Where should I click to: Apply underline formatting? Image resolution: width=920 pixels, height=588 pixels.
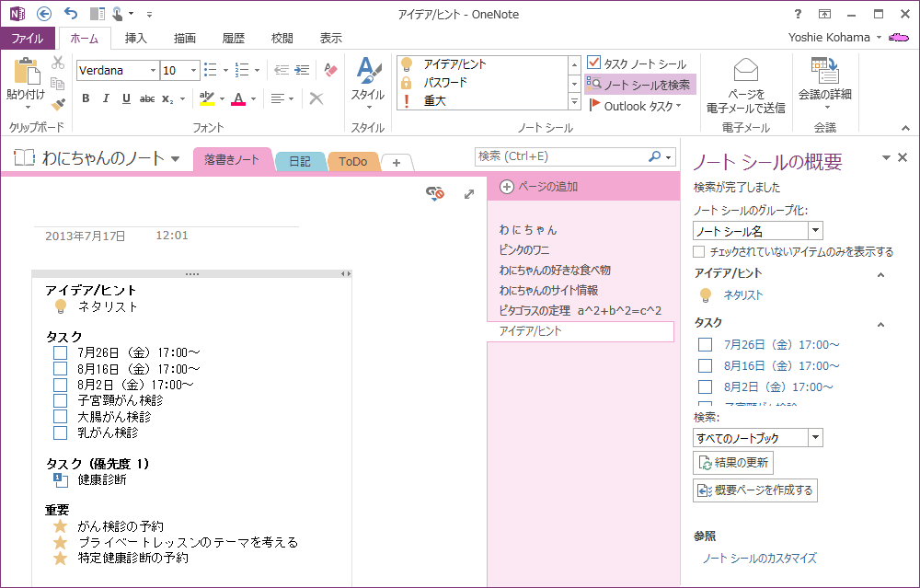coord(126,98)
